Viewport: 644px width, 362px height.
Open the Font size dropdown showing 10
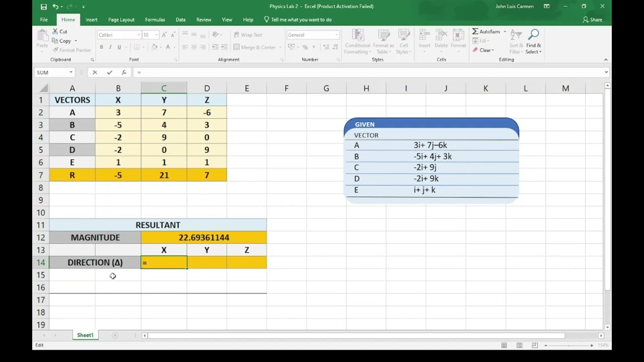156,35
